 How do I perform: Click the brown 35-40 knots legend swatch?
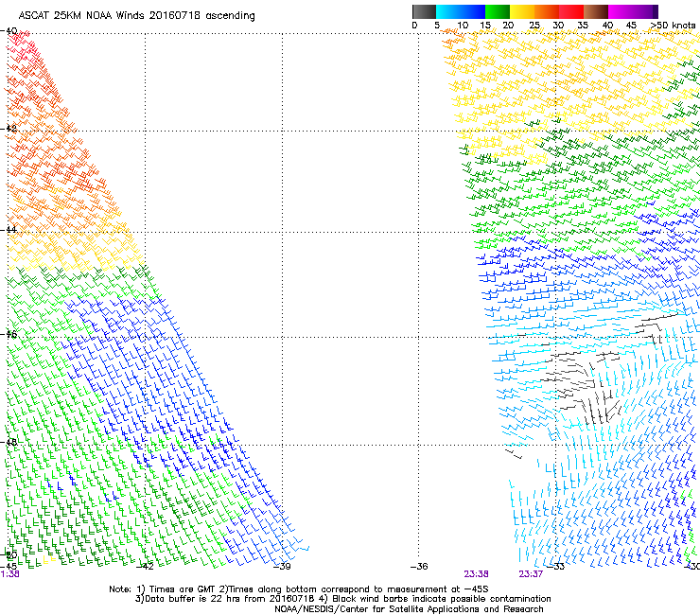(x=596, y=11)
